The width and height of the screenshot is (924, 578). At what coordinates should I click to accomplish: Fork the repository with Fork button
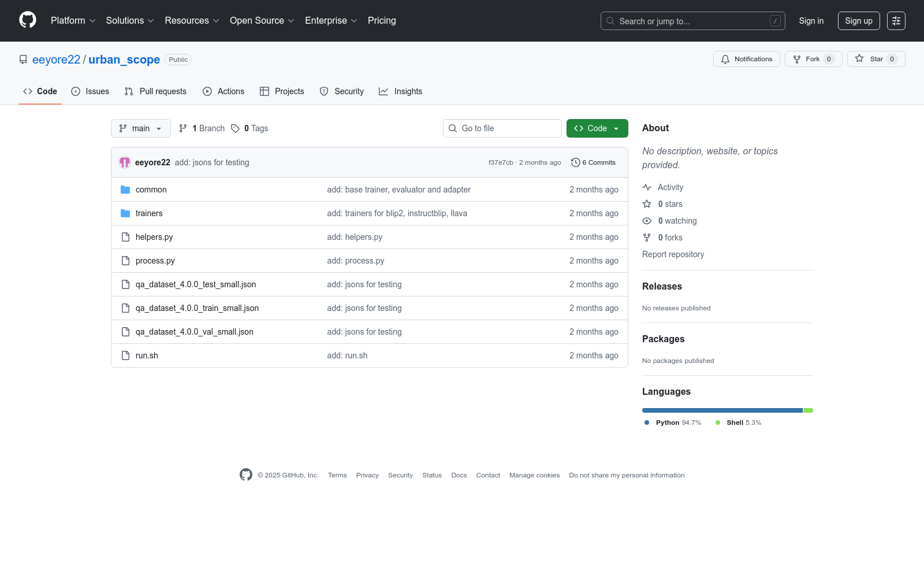(x=814, y=59)
